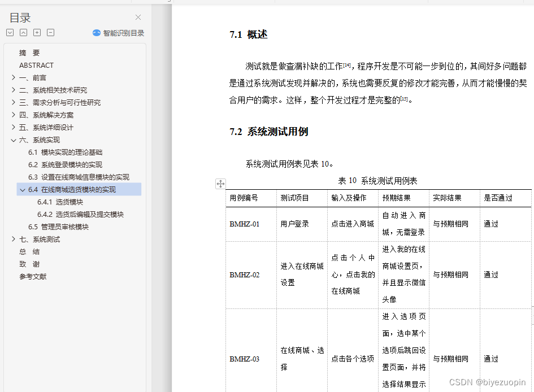534x392 pixels.
Task: Expand the 四、系统解决方案 chapter
Action: click(x=14, y=115)
